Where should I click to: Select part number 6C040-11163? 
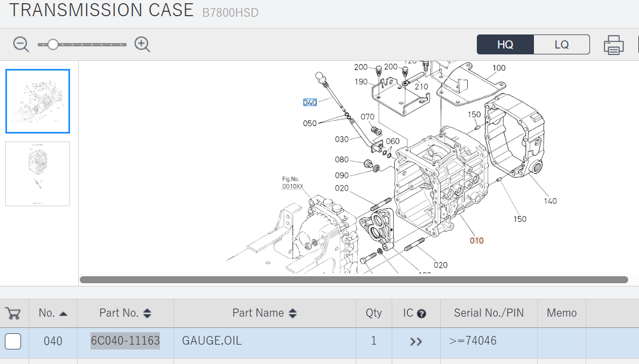coord(125,340)
